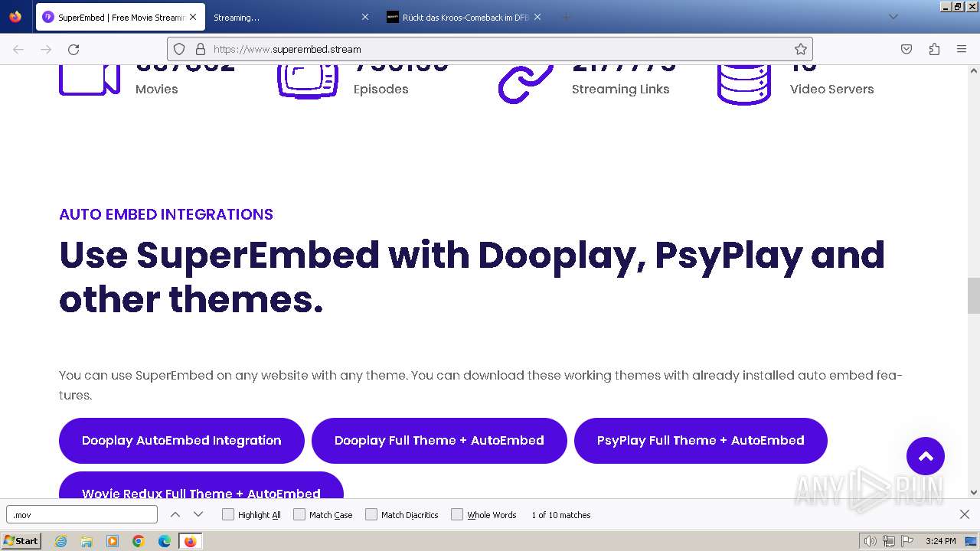Click the Firefox View icon
Screen dimensions: 980x551
[15, 17]
